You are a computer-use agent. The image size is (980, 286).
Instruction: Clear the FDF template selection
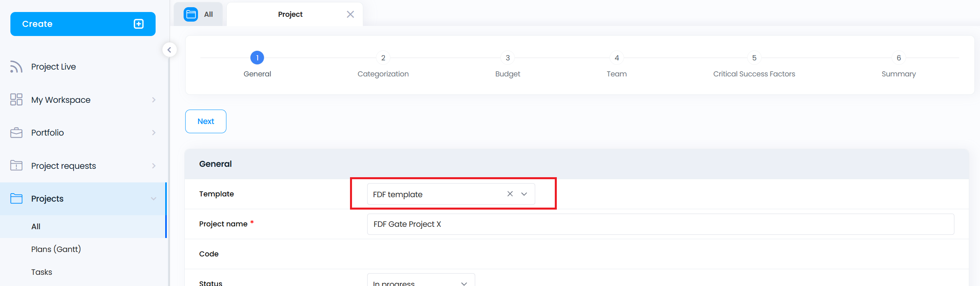[x=510, y=194]
